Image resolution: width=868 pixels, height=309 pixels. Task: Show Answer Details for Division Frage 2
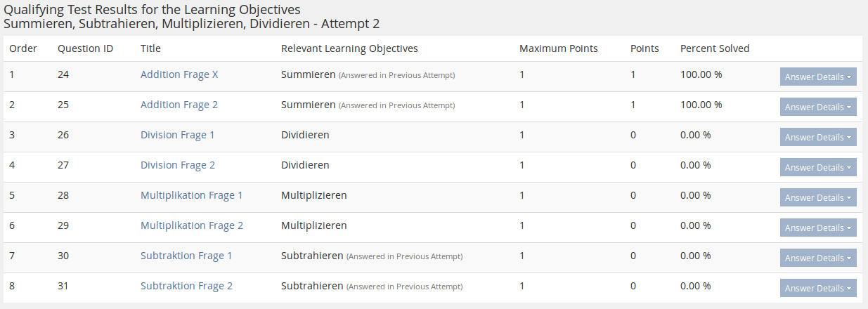(818, 168)
